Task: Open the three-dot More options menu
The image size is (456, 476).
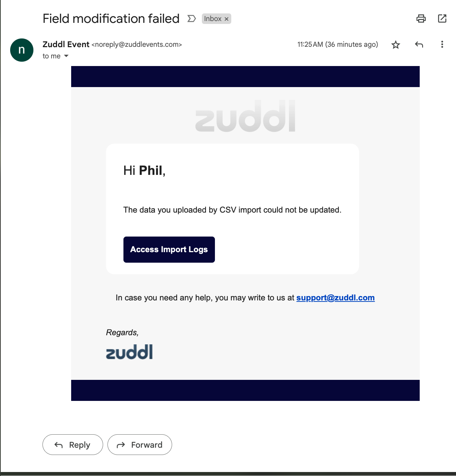Action: [442, 45]
